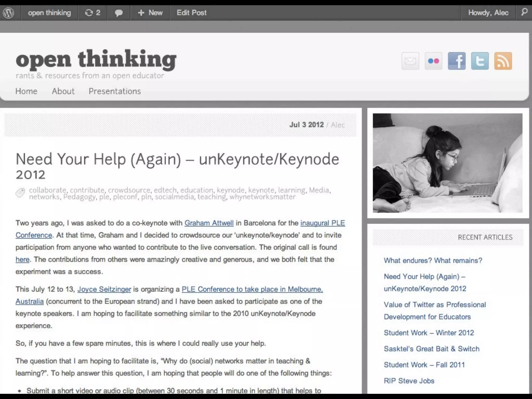Open the New content menu
Viewport: 532px width, 399px height.
tap(150, 13)
